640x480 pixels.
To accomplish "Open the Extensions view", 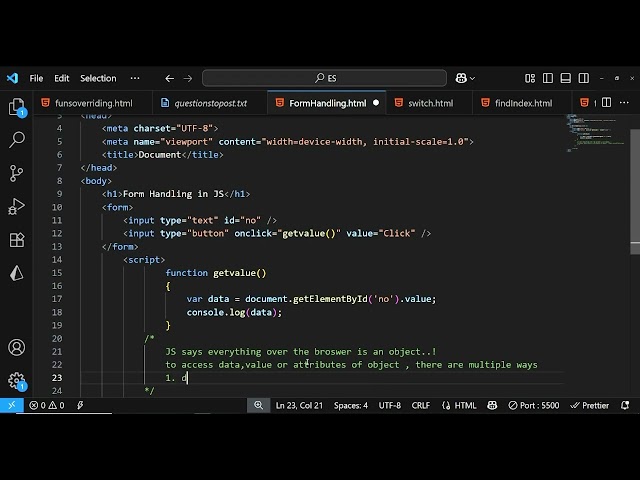I will click(x=16, y=240).
